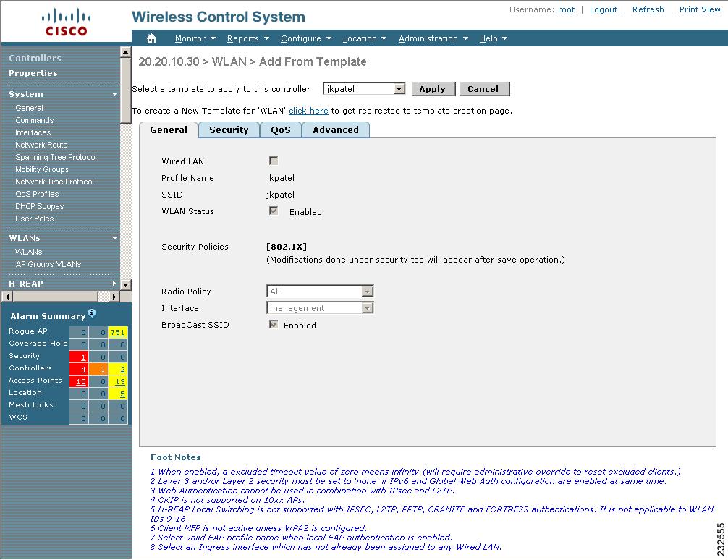Select Network Route in sidebar
Viewport: 728px width, 560px height.
pos(41,145)
